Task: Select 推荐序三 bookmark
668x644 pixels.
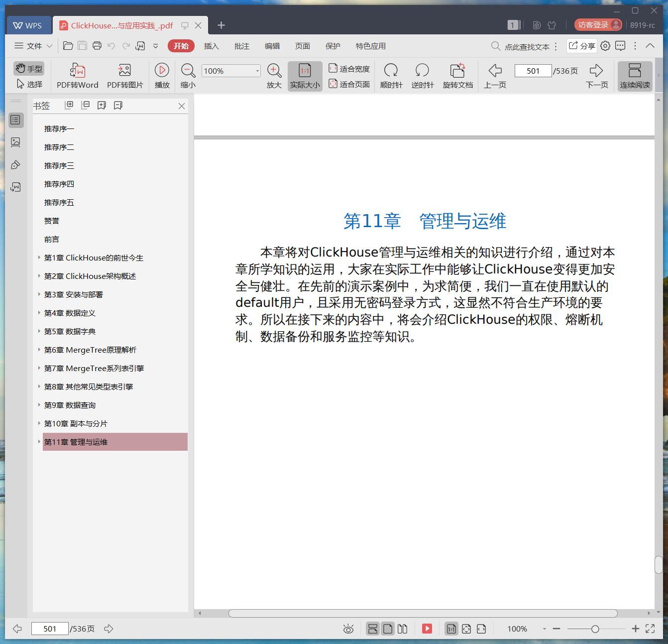Action: click(59, 165)
